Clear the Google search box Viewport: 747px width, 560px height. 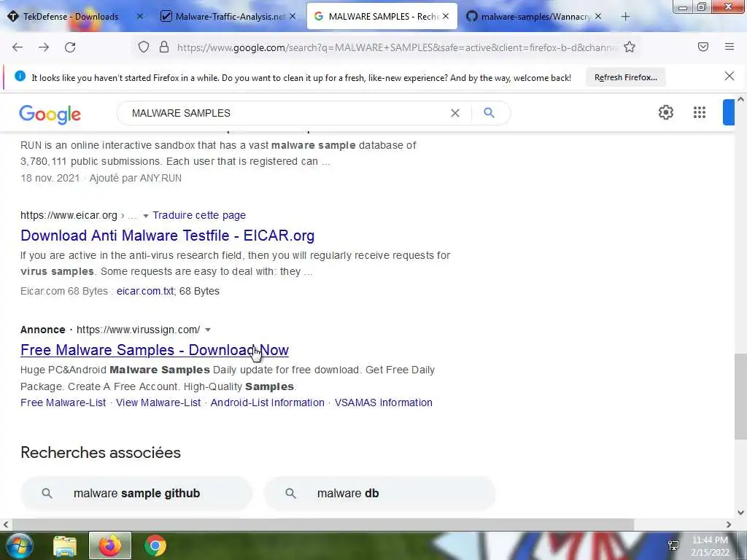click(455, 113)
